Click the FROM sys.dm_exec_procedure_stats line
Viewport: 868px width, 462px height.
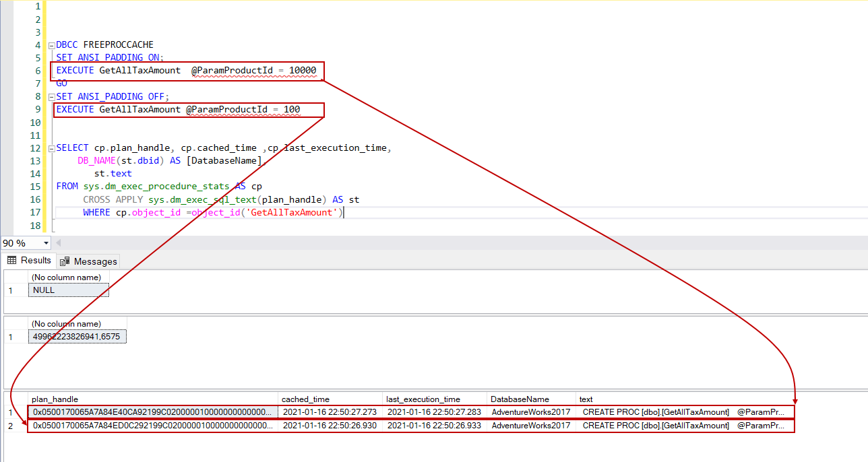[159, 186]
